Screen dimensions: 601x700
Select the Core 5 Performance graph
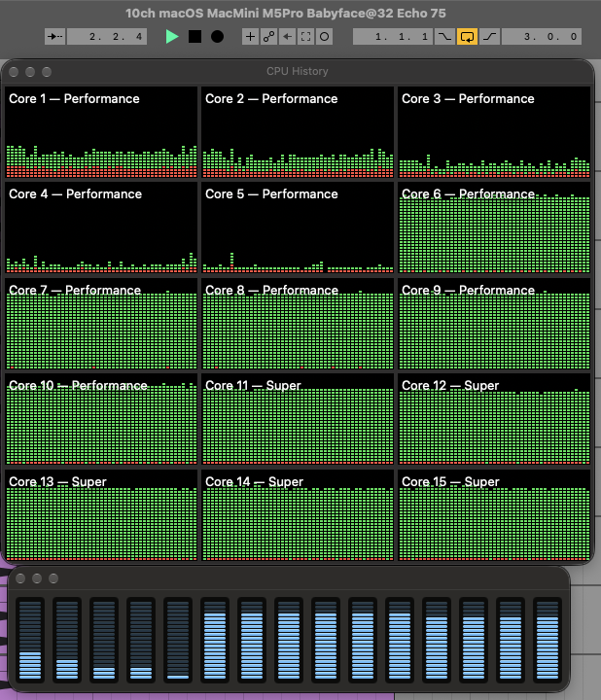[x=298, y=227]
